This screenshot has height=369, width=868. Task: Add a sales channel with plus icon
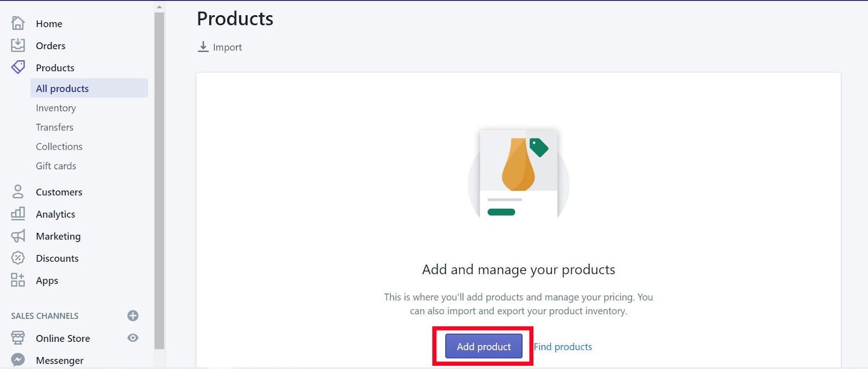133,316
